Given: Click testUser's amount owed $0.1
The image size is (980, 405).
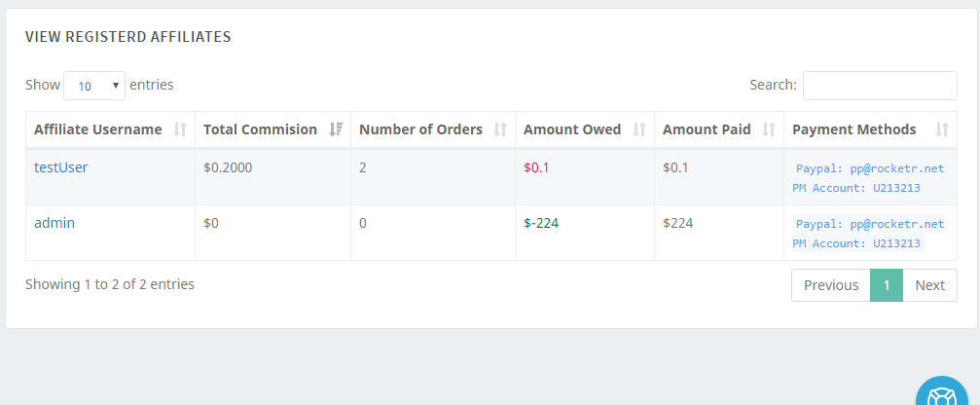Looking at the screenshot, I should [536, 167].
